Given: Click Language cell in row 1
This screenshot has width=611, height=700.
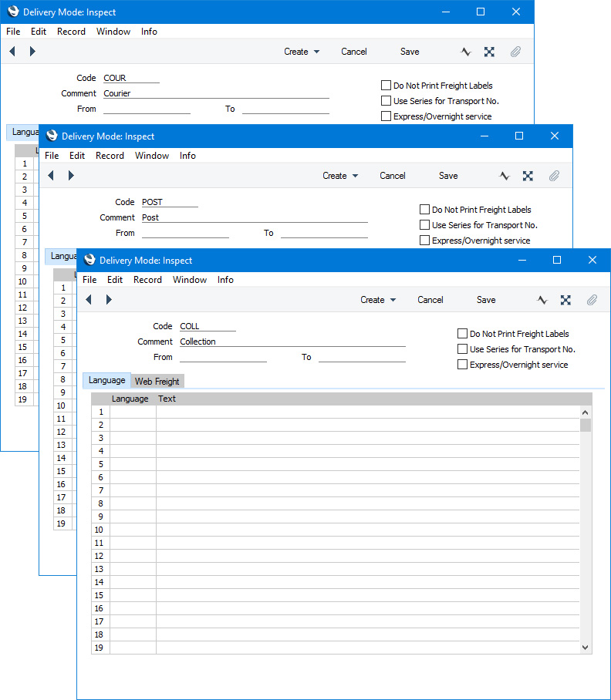Looking at the screenshot, I should (x=133, y=412).
